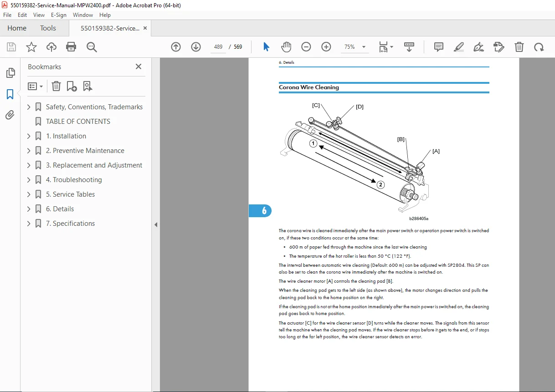
Task: Go to 7. Specifications bookmark
Action: click(x=70, y=224)
